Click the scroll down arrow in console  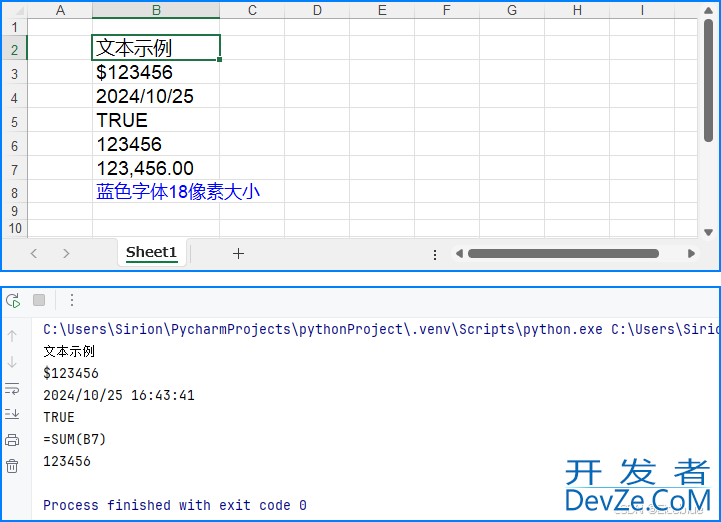pyautogui.click(x=12, y=362)
